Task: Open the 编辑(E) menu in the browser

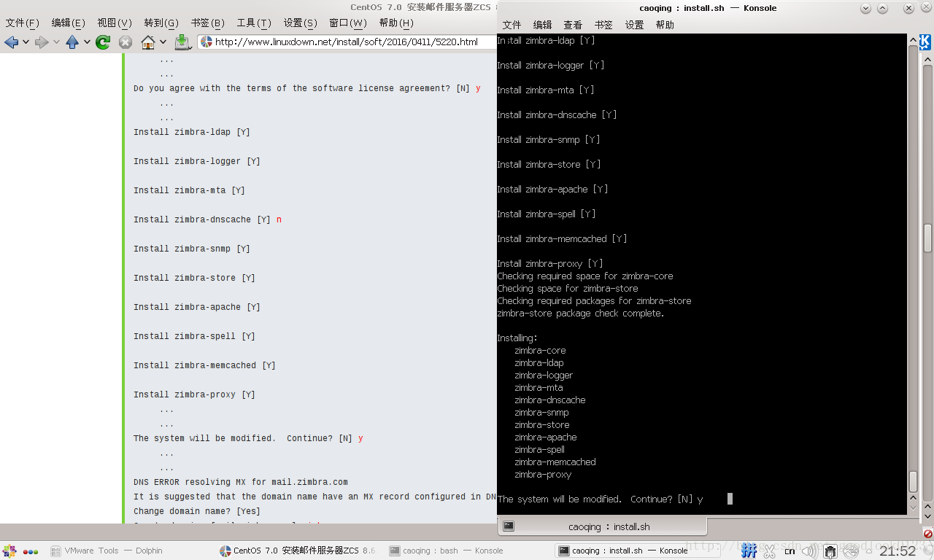Action: [x=69, y=23]
